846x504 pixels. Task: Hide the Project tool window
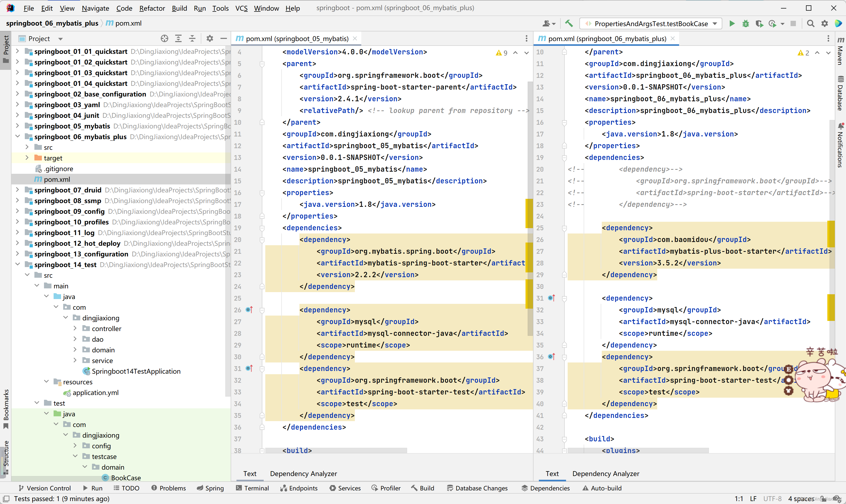click(223, 38)
